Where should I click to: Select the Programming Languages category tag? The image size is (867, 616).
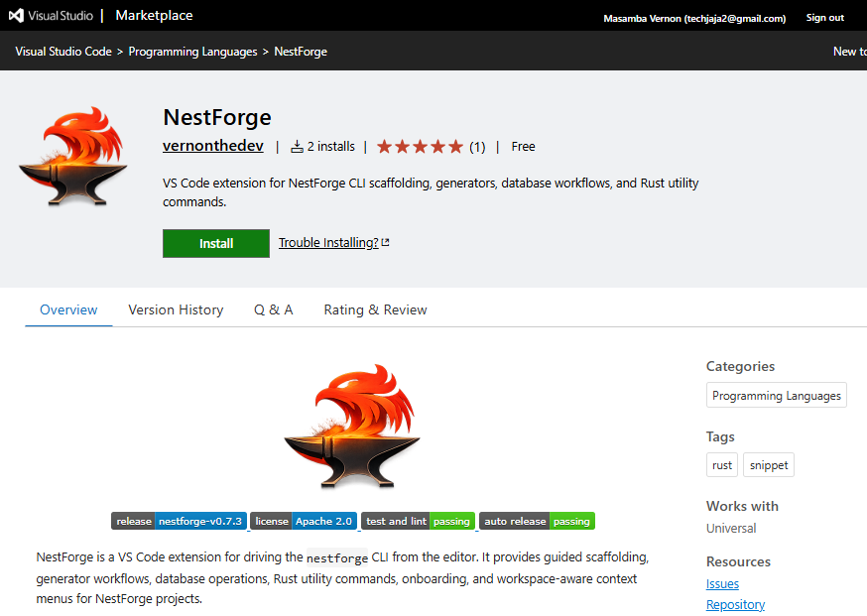(x=777, y=396)
